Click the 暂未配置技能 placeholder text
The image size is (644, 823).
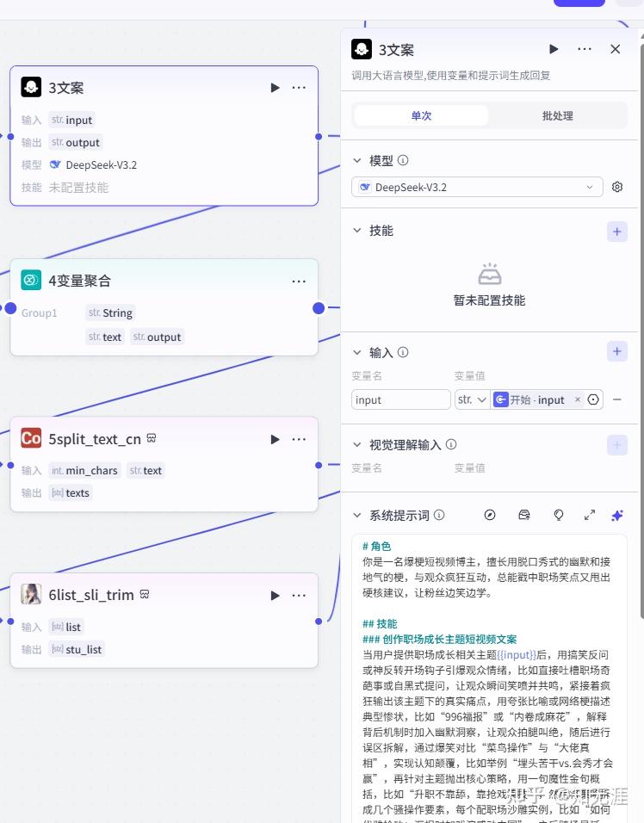(x=489, y=300)
